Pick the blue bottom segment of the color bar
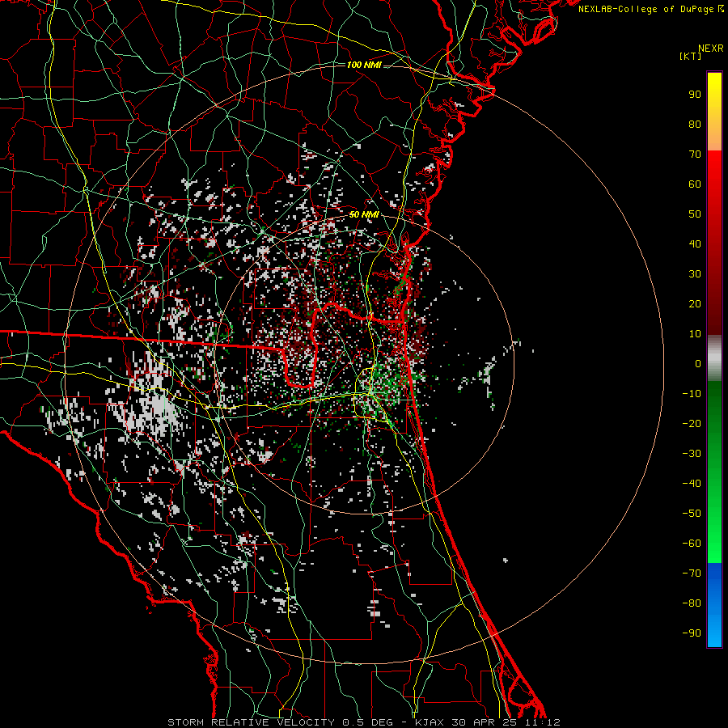 click(714, 604)
